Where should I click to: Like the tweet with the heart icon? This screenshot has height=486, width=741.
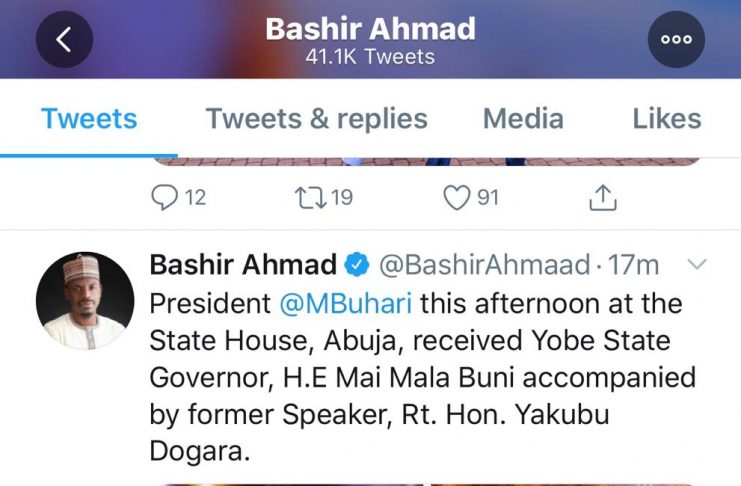point(456,197)
